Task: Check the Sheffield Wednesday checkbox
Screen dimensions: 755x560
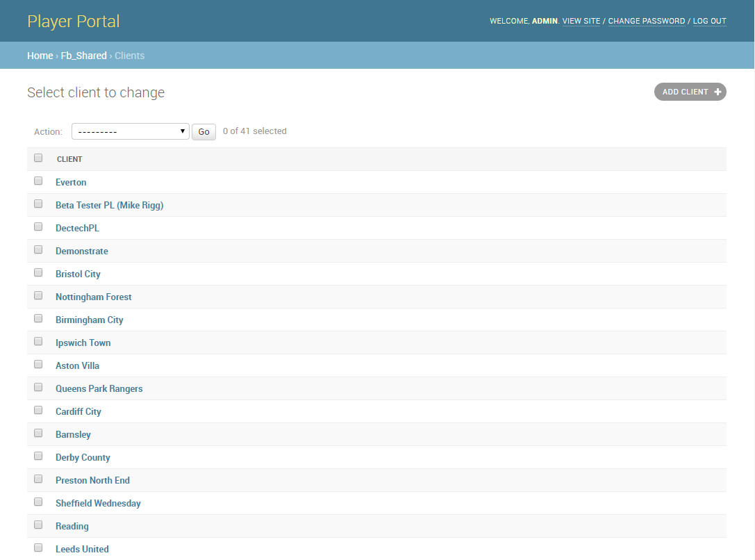Action: [x=38, y=502]
